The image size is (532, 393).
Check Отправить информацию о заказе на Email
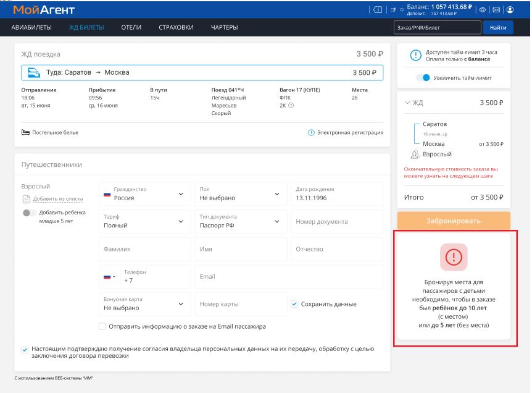coord(102,326)
